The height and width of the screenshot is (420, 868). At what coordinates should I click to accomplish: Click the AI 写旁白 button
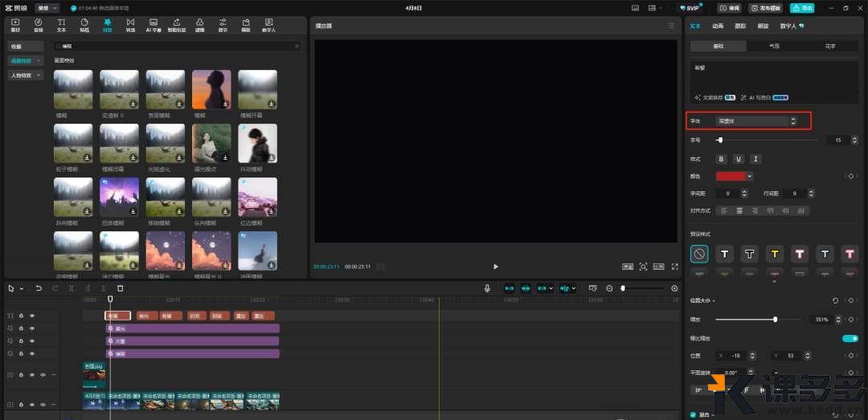pos(765,97)
